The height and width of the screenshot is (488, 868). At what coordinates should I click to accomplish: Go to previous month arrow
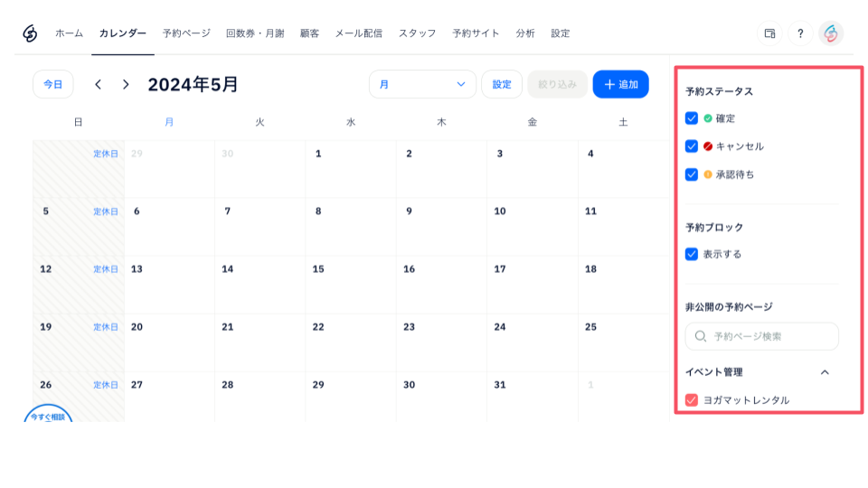[x=98, y=84]
